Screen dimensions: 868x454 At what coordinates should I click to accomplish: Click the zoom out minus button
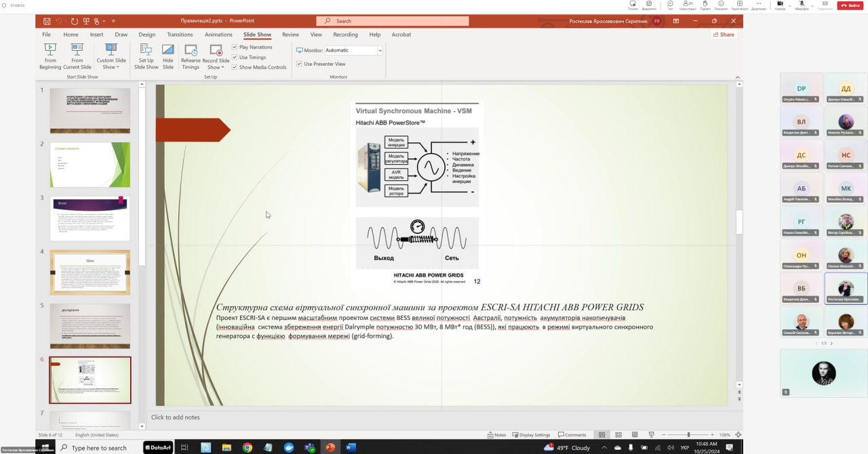coord(665,435)
